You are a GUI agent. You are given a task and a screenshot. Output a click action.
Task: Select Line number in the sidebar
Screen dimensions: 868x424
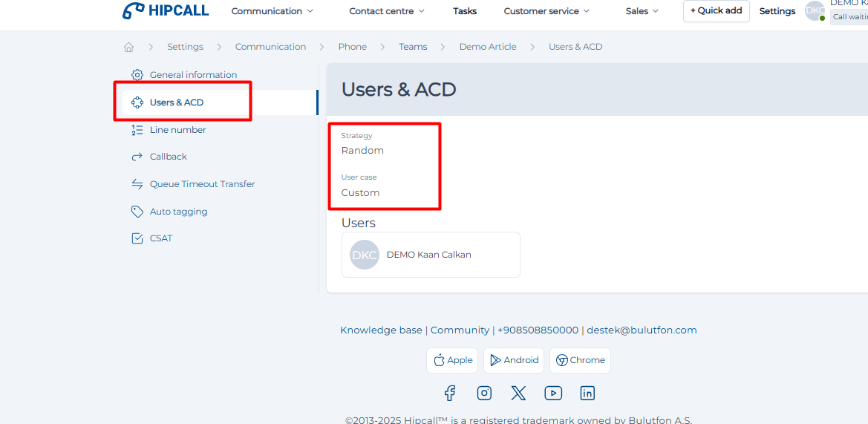[x=177, y=130]
